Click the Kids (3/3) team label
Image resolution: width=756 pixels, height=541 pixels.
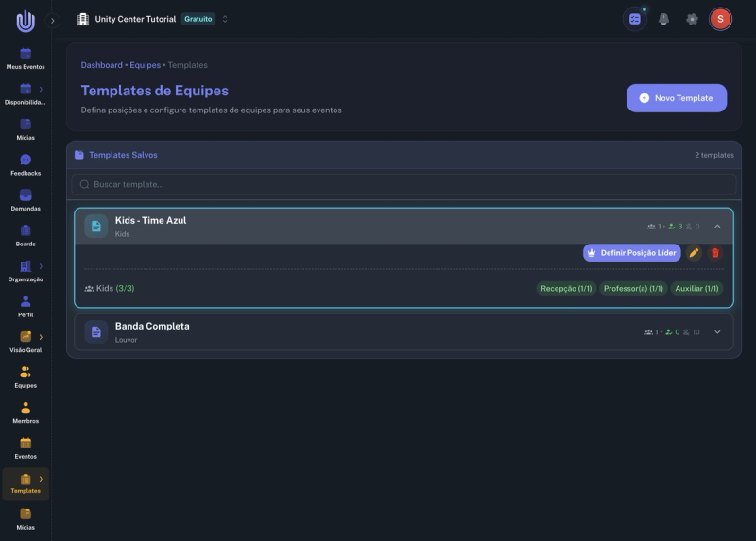pos(110,289)
